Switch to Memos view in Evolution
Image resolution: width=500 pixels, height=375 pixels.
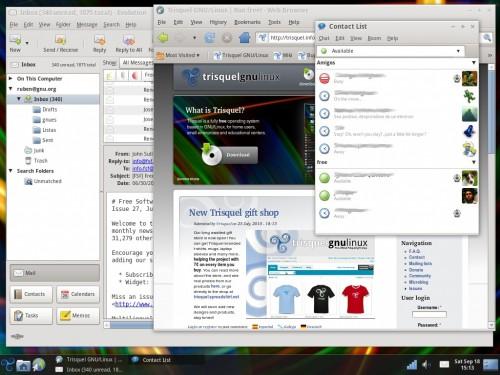[78, 315]
